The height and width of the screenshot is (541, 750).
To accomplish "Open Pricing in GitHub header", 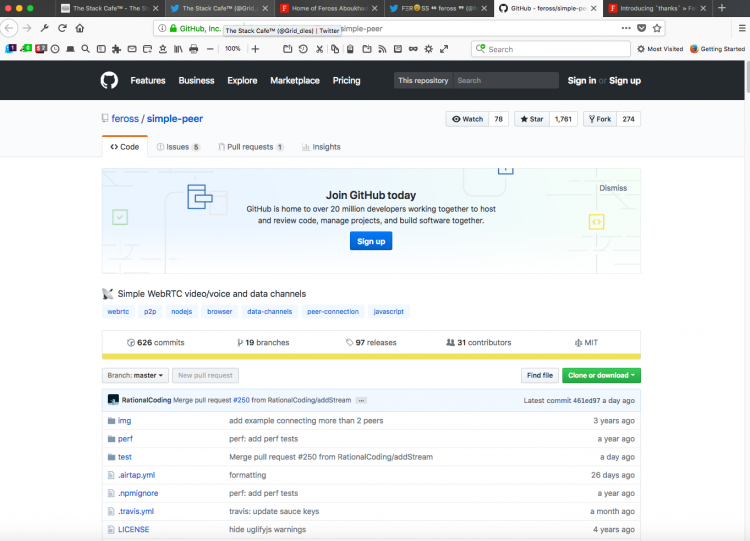I will (346, 80).
